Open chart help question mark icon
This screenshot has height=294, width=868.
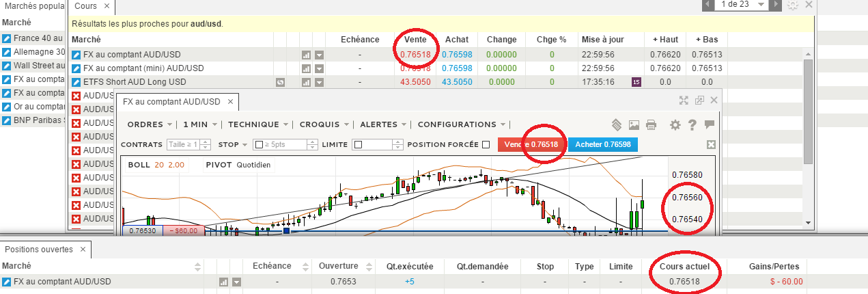692,125
